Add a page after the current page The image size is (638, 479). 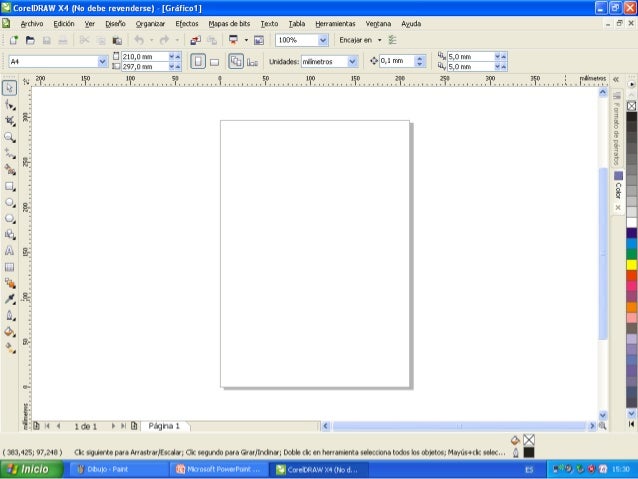134,426
